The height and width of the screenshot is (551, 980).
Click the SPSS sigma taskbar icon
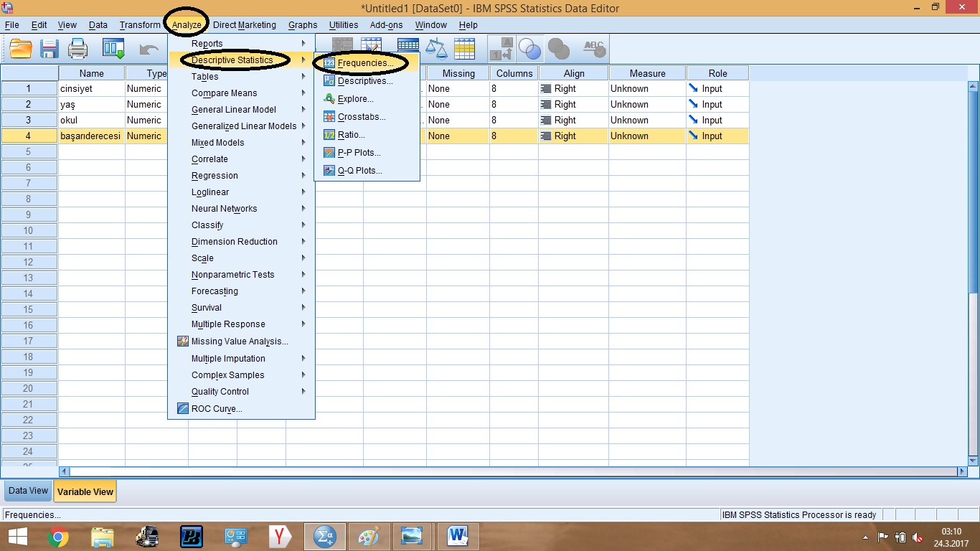(x=325, y=537)
